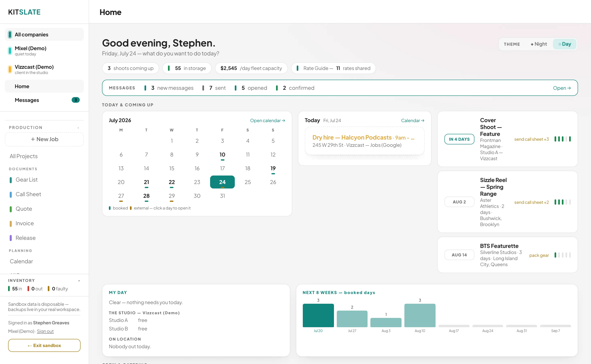
Task: Click Exit sandbox button
Action: click(x=44, y=345)
